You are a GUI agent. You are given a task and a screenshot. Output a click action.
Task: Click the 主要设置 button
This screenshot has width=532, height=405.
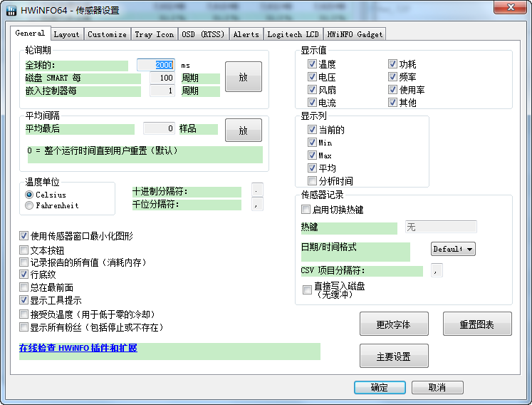[x=394, y=356]
